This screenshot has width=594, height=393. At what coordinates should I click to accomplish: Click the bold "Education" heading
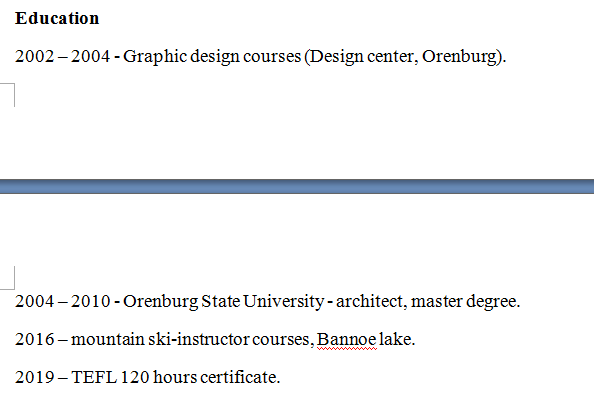pyautogui.click(x=57, y=18)
